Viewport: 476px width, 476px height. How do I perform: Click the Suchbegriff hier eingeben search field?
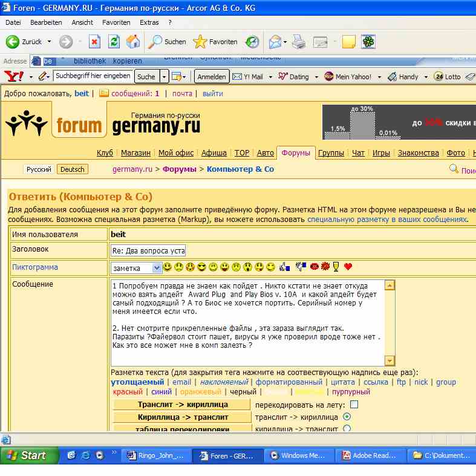pos(93,76)
